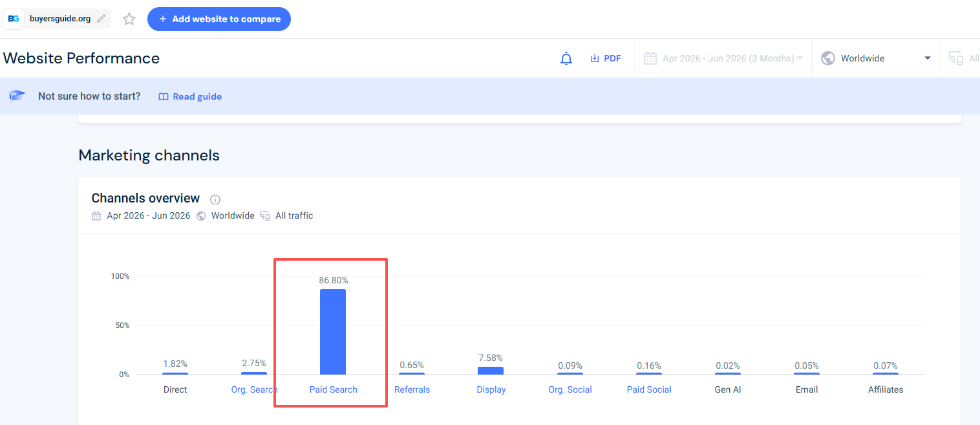Click the Referrals 0.65% value

coord(412,365)
